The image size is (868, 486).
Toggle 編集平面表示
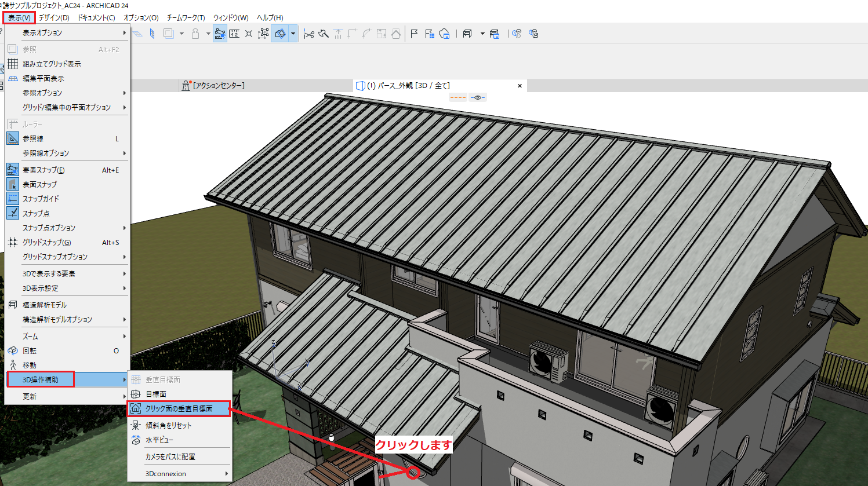pyautogui.click(x=67, y=78)
